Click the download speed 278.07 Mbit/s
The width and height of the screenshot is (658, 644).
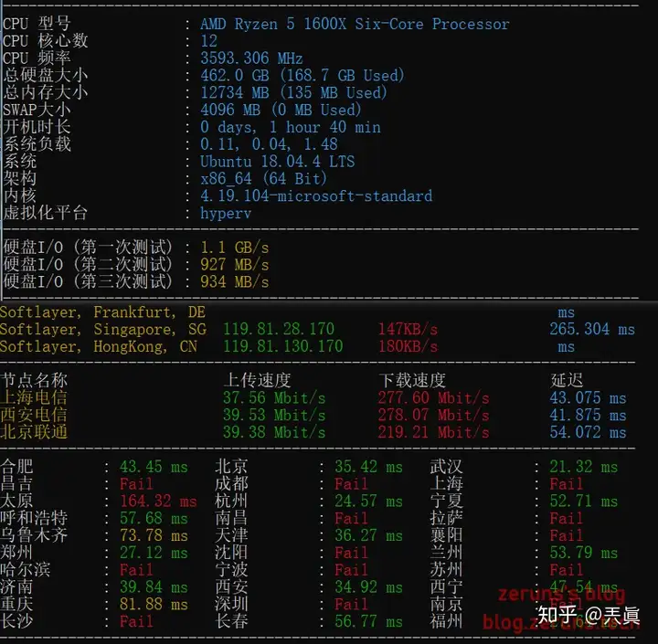433,415
